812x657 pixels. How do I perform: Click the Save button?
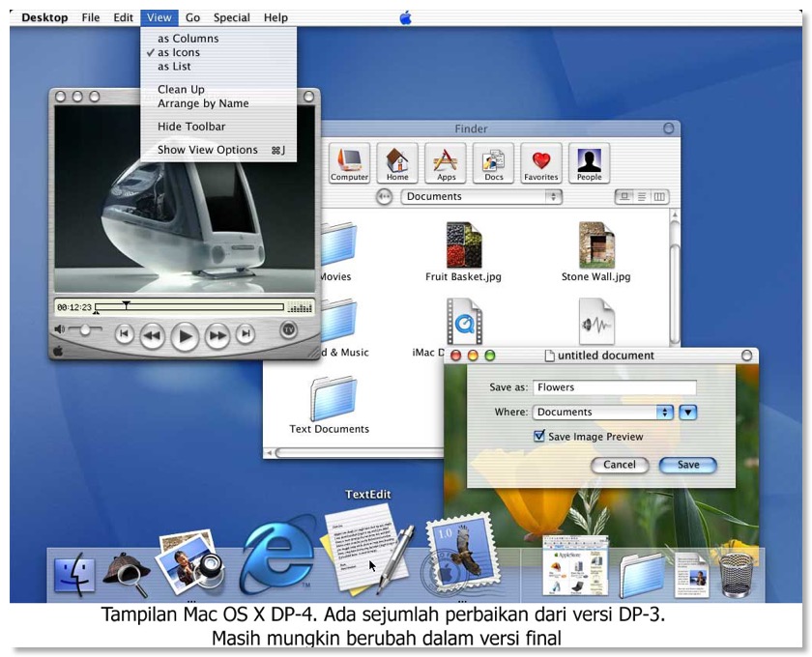click(x=688, y=465)
